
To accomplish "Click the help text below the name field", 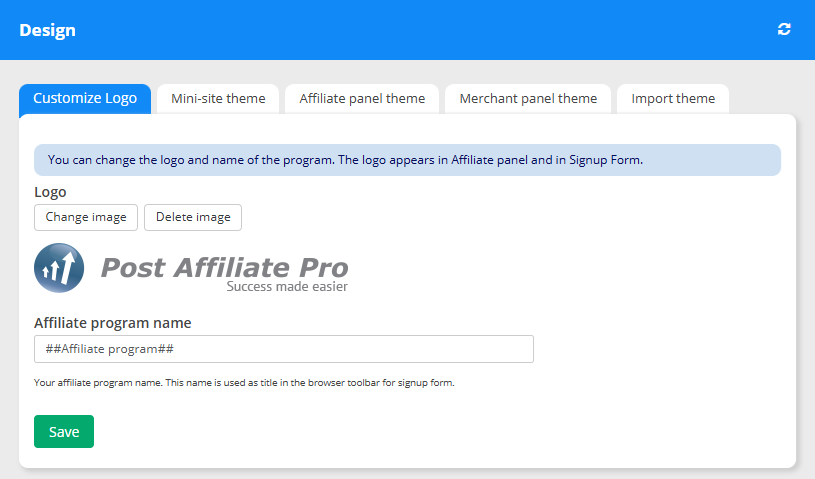I will click(x=244, y=383).
